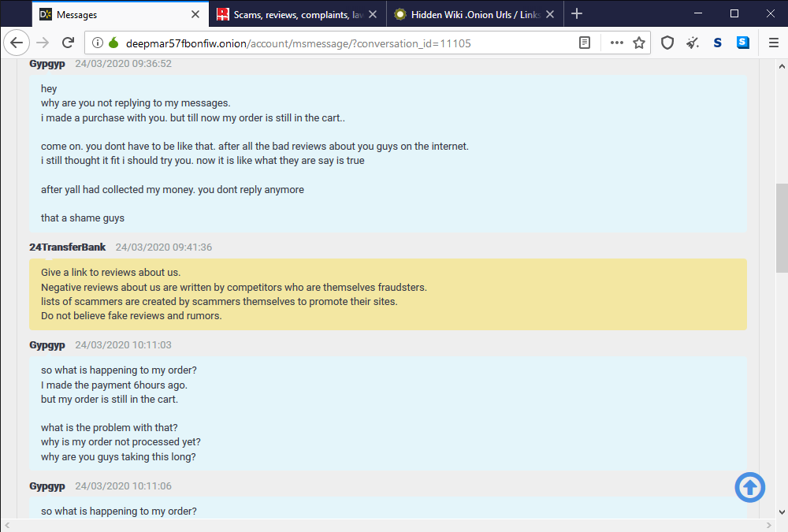Click 'Negative reviews about us' line
This screenshot has width=788, height=532.
pos(234,288)
